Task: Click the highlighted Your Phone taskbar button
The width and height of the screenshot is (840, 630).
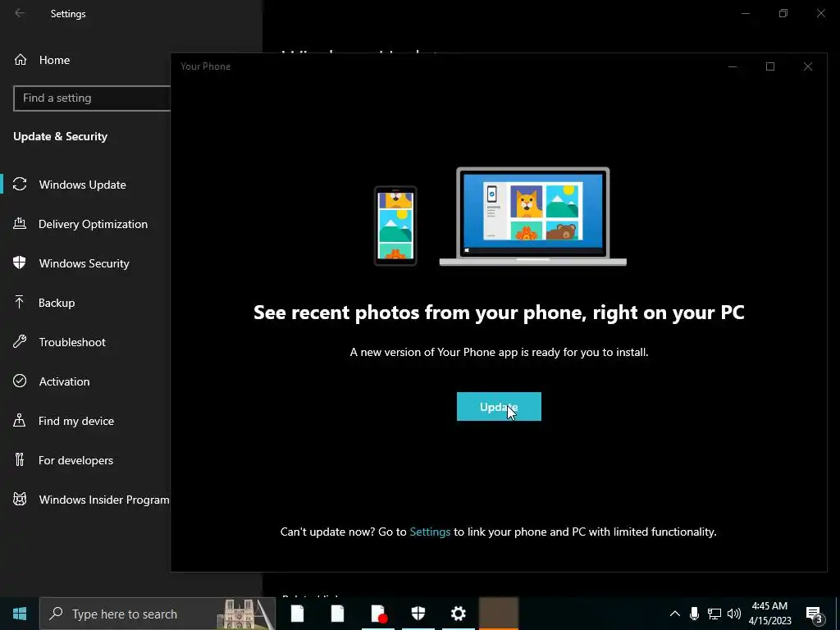Action: point(498,614)
